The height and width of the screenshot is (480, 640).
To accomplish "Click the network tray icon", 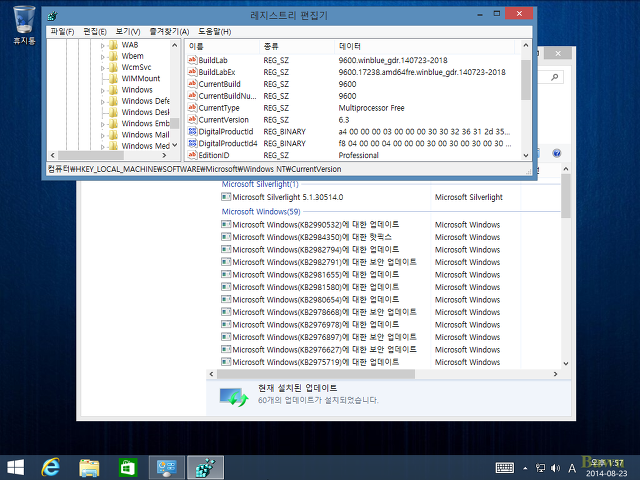I will coord(540,468).
